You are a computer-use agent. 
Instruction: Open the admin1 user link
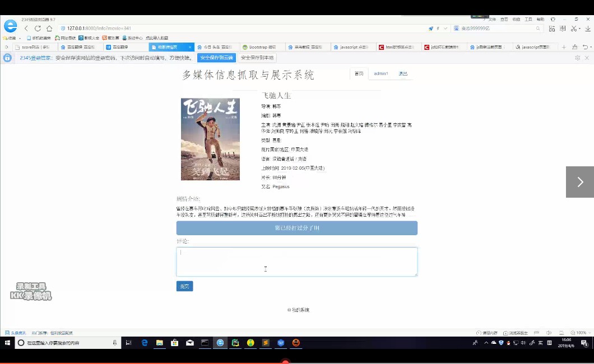point(380,74)
